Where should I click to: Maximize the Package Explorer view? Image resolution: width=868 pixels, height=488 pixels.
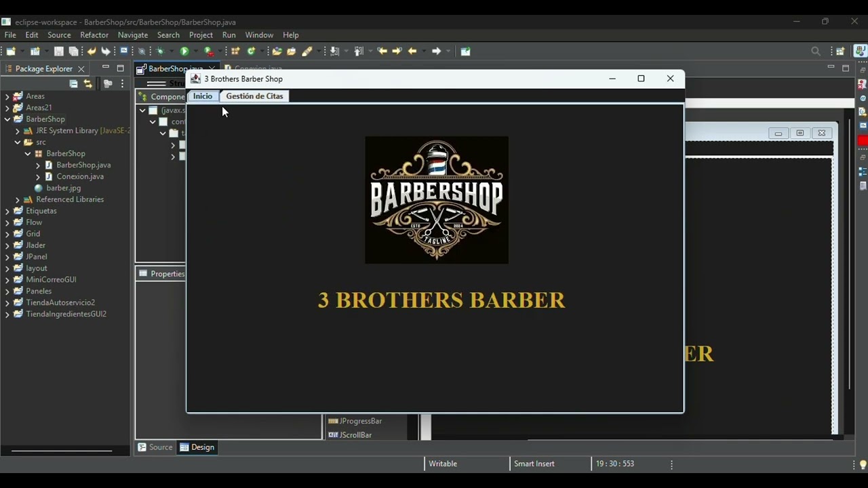pyautogui.click(x=121, y=68)
